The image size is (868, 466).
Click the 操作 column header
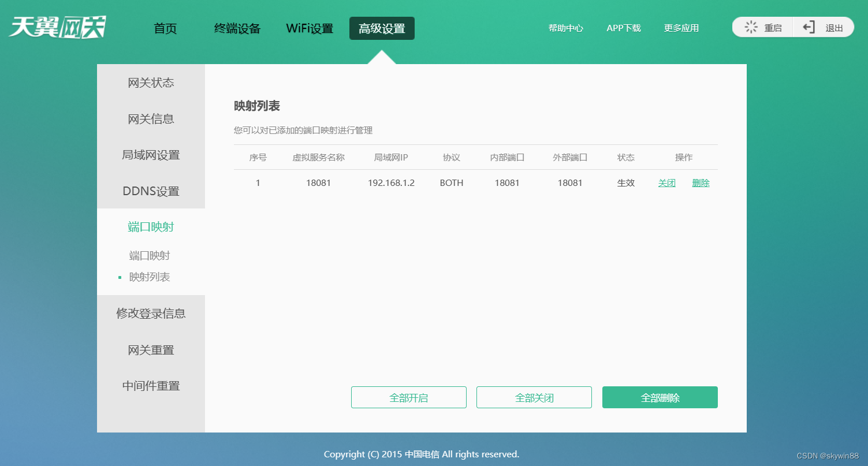pos(684,158)
